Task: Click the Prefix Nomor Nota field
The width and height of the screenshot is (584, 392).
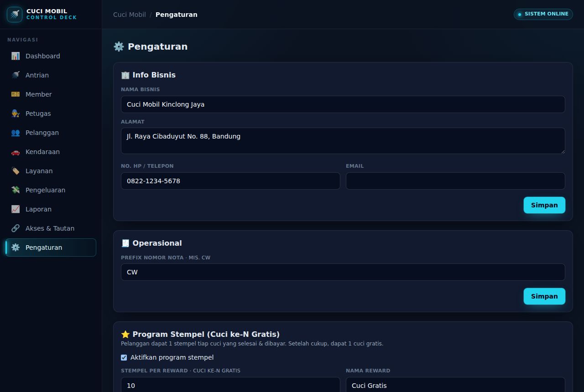Action: (343, 272)
